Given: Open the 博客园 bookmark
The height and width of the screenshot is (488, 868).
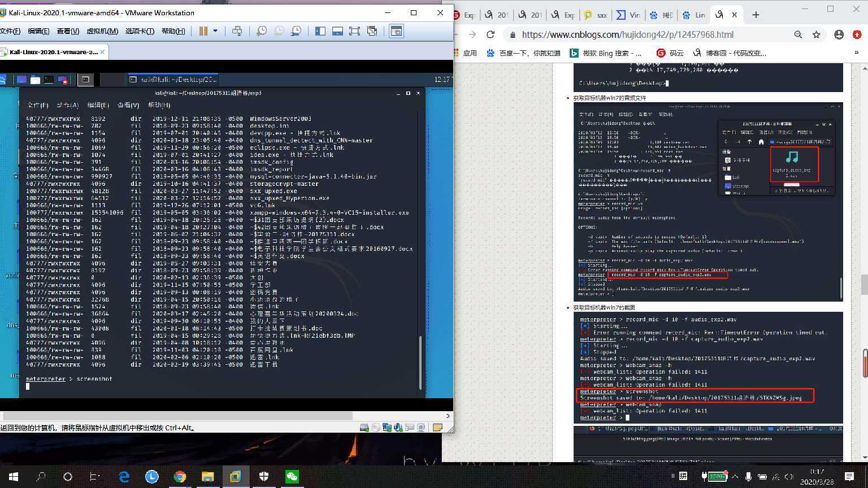Looking at the screenshot, I should click(x=730, y=53).
